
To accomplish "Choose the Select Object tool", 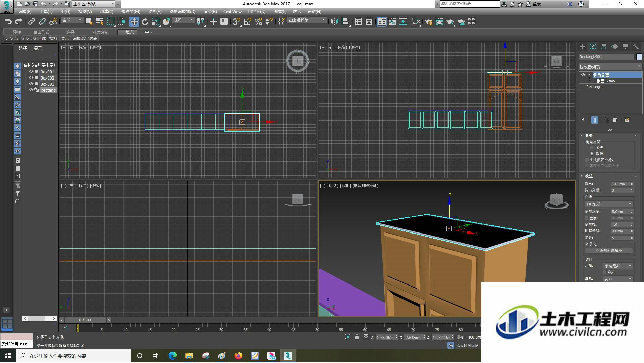I will 89,22.
